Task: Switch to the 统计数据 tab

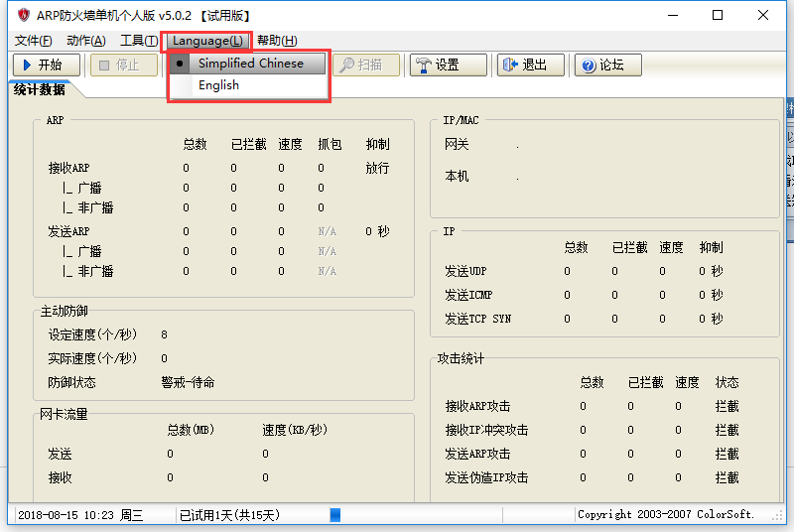Action: (40, 90)
